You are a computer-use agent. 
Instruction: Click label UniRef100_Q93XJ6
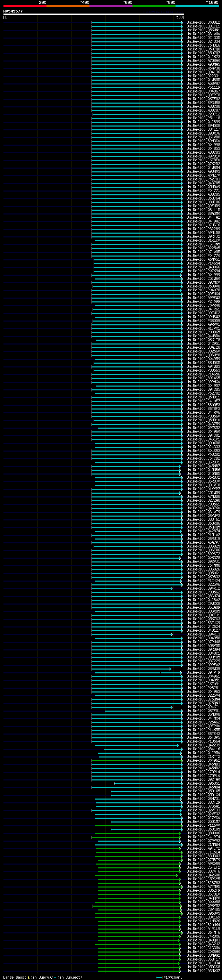(x=203, y=133)
